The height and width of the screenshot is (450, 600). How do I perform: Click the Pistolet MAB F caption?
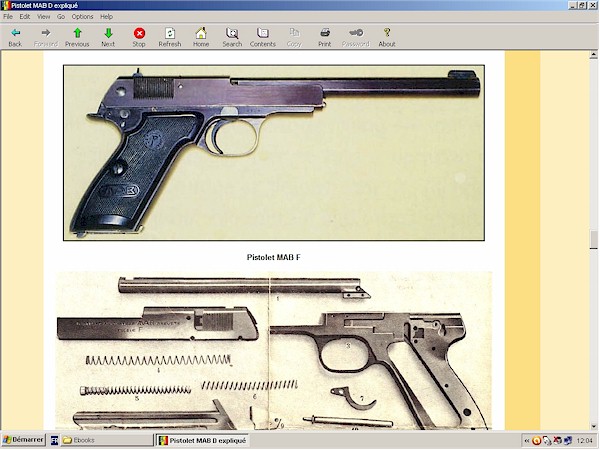[x=274, y=258]
